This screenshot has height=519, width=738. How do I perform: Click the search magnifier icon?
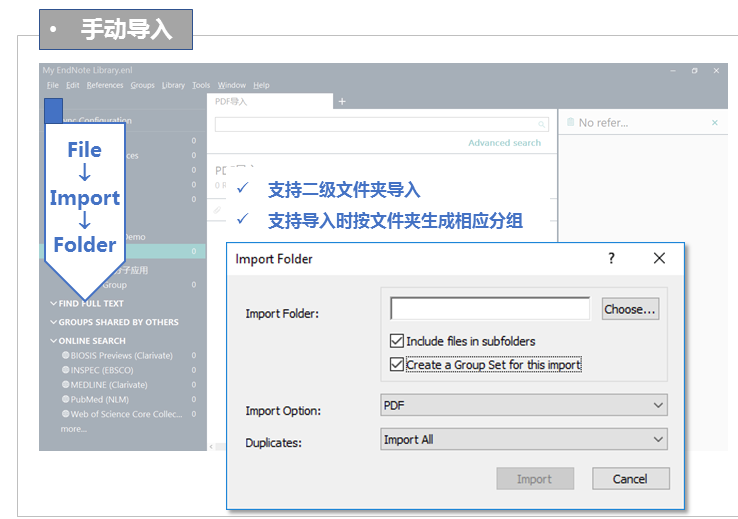pos(541,124)
